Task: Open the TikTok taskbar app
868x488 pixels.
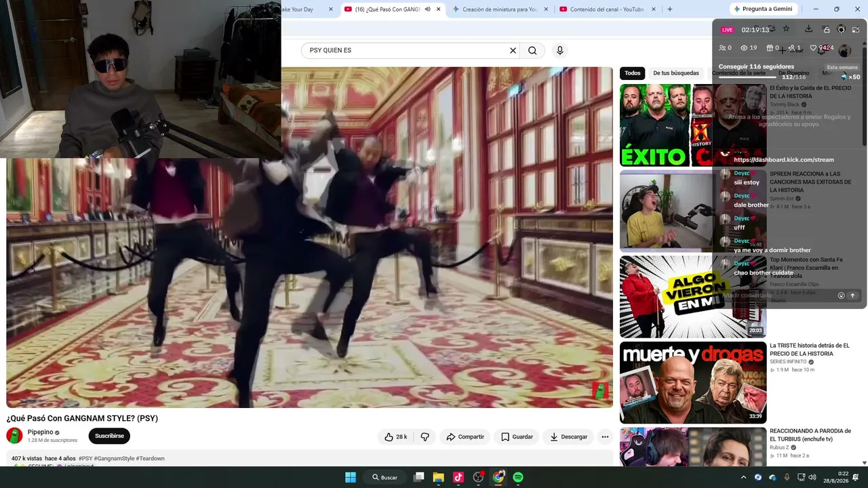Action: [x=458, y=477]
